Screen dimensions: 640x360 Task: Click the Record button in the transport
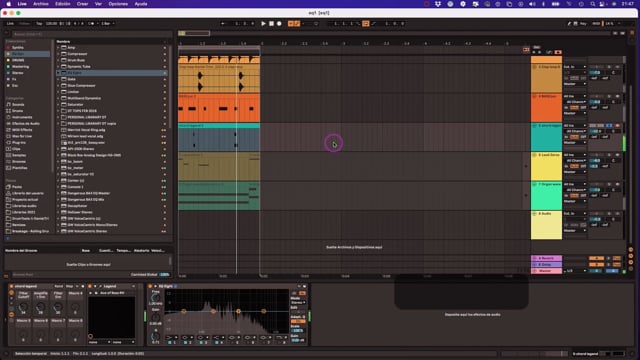(279, 24)
